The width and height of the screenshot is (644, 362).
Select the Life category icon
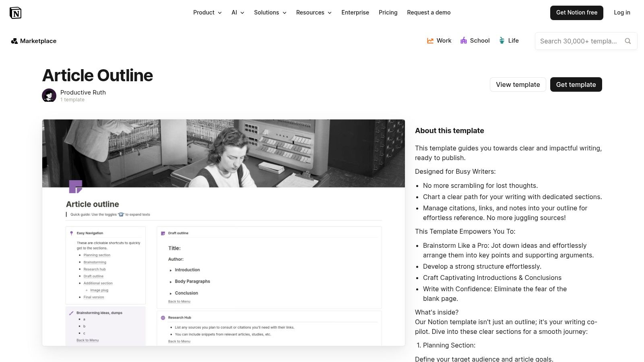click(502, 41)
